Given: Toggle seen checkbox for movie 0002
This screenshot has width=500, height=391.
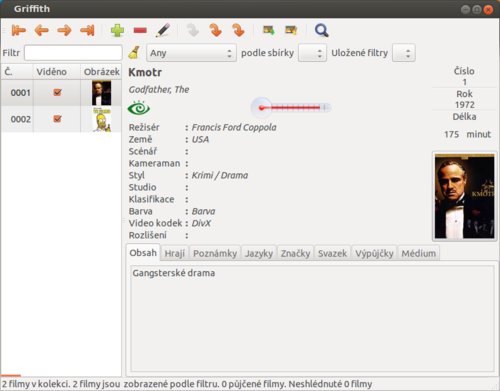Looking at the screenshot, I should 57,119.
